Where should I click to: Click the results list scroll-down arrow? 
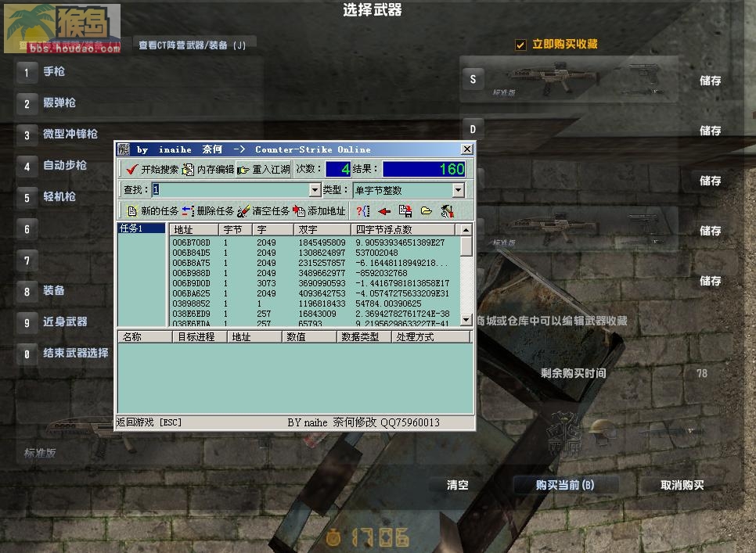(466, 319)
